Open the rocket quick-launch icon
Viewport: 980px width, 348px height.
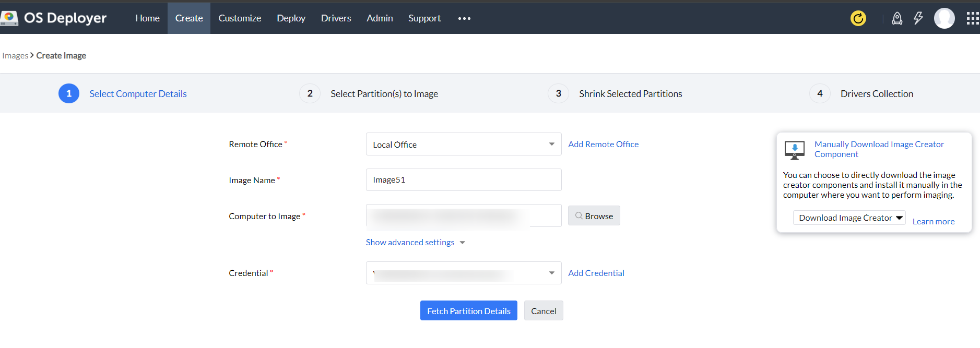coord(896,19)
